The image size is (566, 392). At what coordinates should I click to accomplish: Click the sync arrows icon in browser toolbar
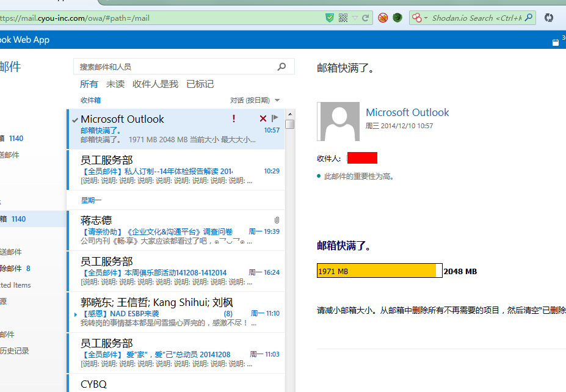(x=549, y=18)
